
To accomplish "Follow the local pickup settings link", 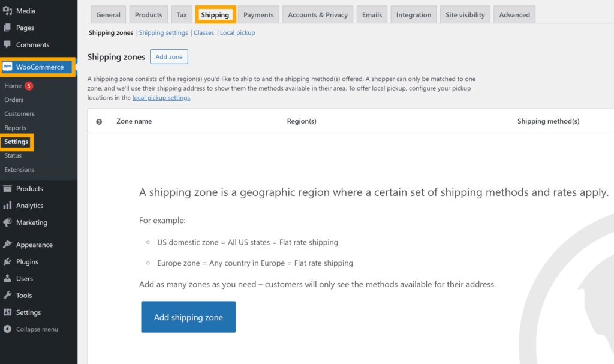I will 161,98.
